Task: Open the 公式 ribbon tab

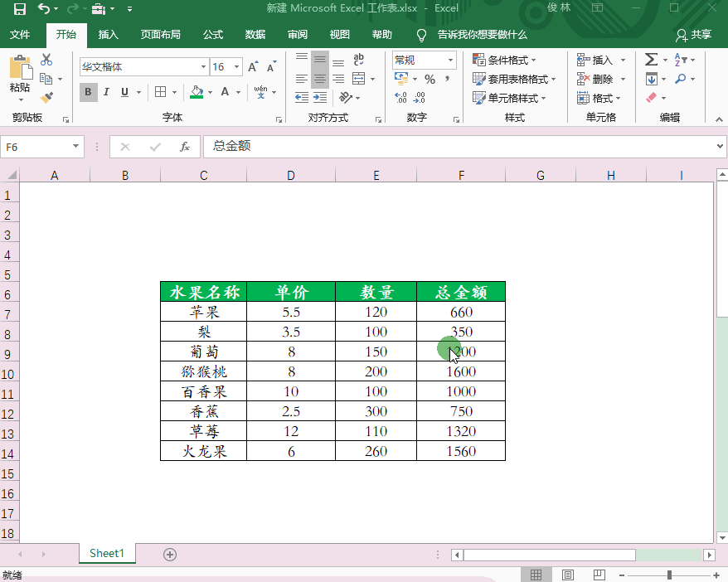Action: (x=213, y=35)
